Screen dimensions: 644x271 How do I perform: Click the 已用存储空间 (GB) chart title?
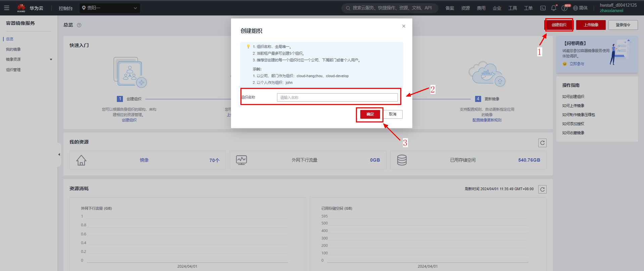coord(337,208)
